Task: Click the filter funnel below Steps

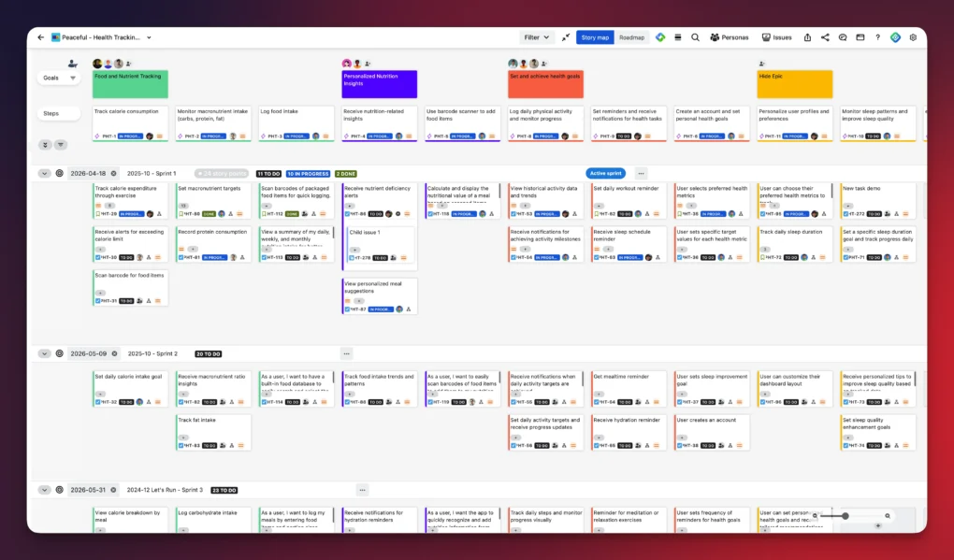Action: pyautogui.click(x=60, y=145)
